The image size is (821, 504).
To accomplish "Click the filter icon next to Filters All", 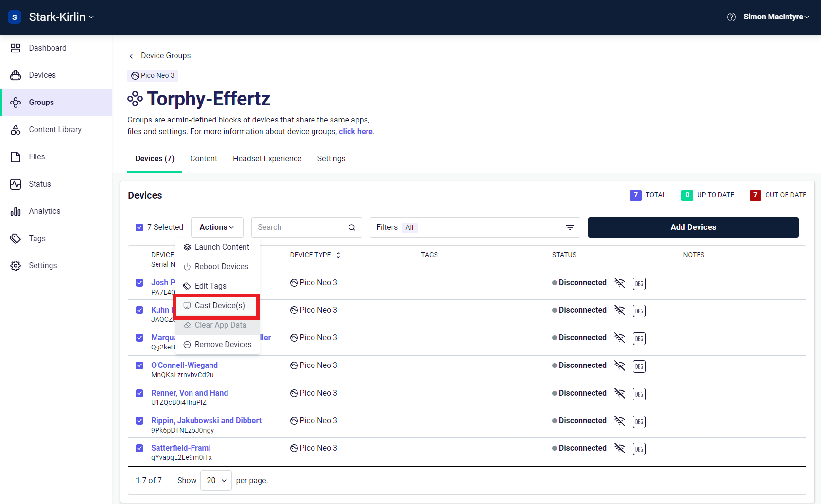I will coord(570,227).
